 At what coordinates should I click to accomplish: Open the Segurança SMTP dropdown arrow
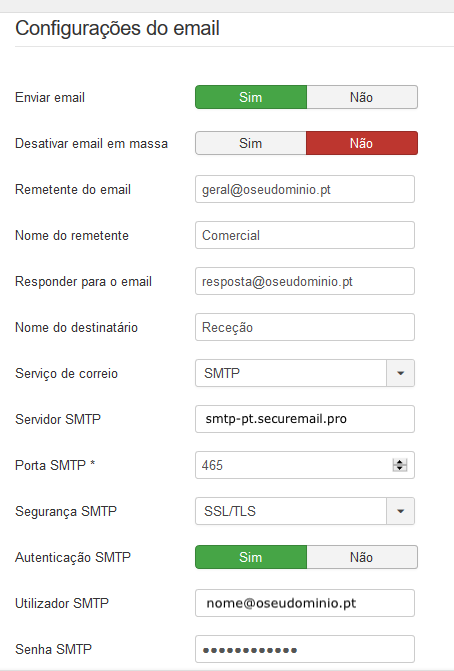click(401, 511)
